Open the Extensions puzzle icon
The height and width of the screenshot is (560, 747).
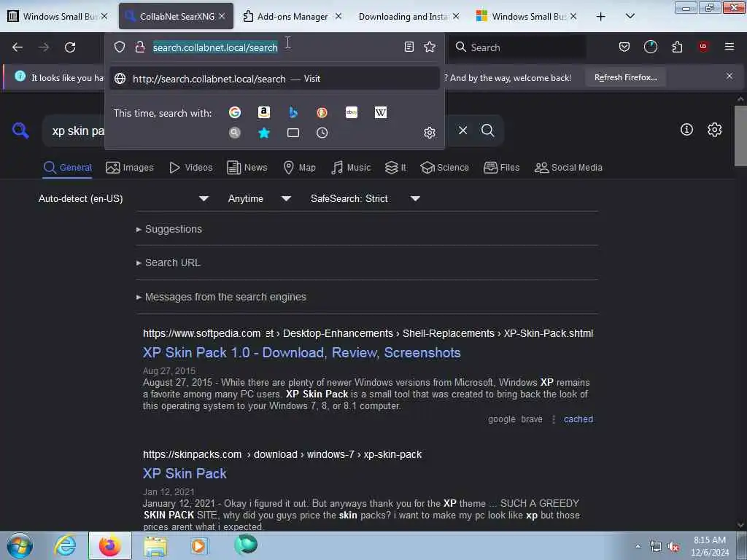coord(677,47)
